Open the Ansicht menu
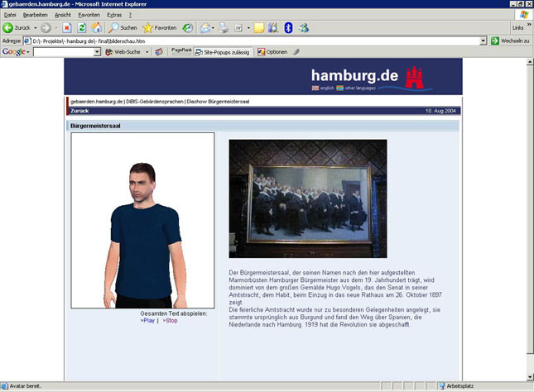The width and height of the screenshot is (534, 392). coord(63,15)
